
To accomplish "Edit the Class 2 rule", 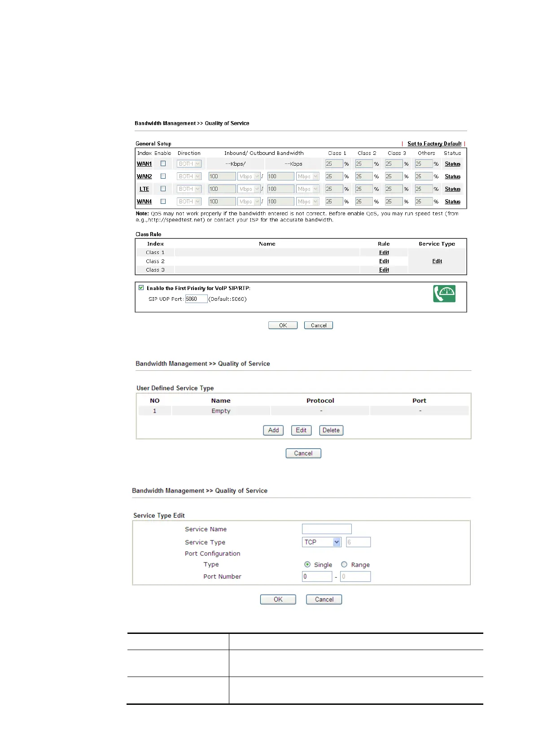I will tap(384, 261).
